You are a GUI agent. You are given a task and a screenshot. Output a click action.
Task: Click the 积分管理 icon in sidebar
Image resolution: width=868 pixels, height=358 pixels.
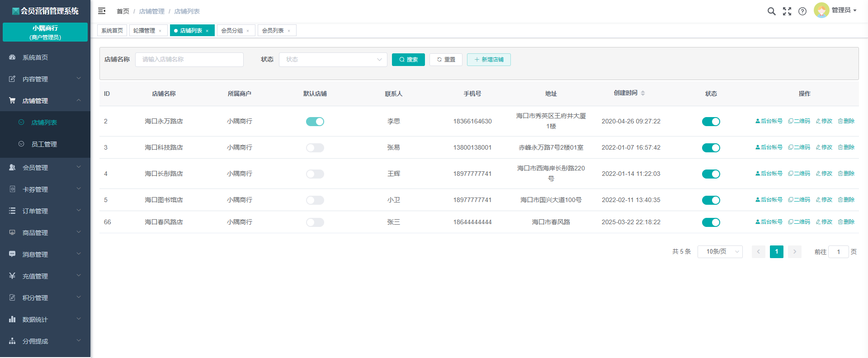pos(12,297)
